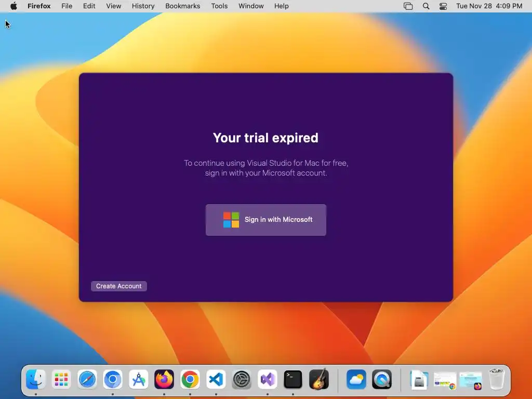532x399 pixels.
Task: Open System Settings from the Dock
Action: pyautogui.click(x=242, y=379)
